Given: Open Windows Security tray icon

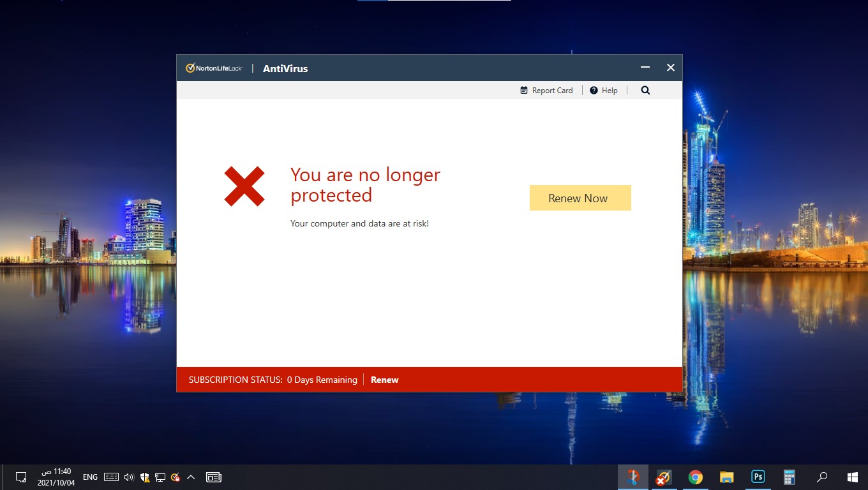Looking at the screenshot, I should click(x=145, y=477).
